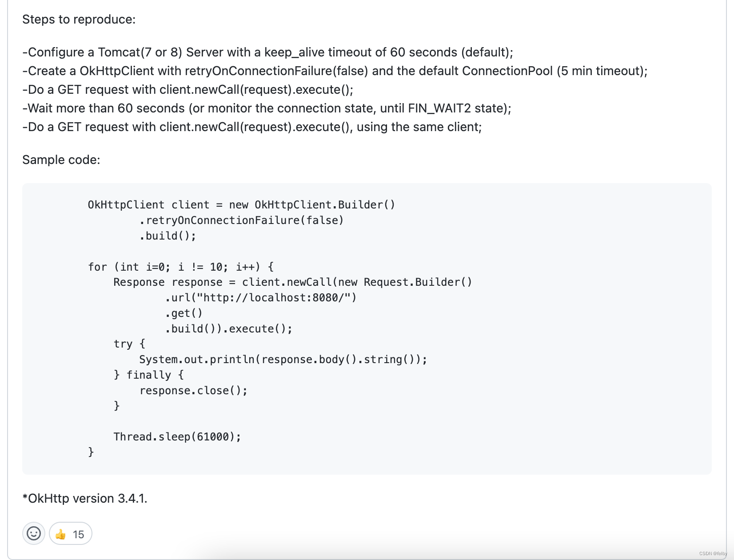Click the GET step ending 'using the same client'
Image resolution: width=734 pixels, height=560 pixels.
click(x=252, y=127)
